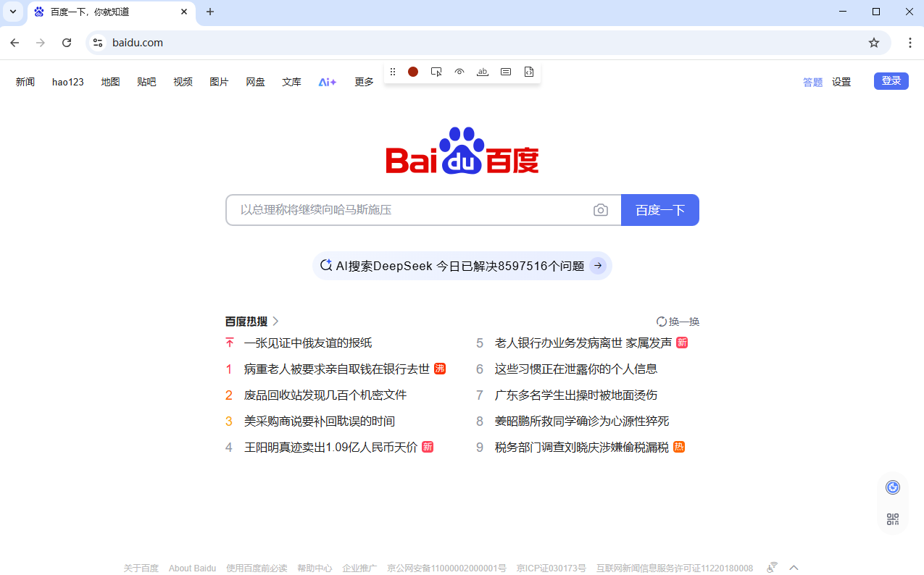Open the 企业推广 footer link

tap(359, 568)
